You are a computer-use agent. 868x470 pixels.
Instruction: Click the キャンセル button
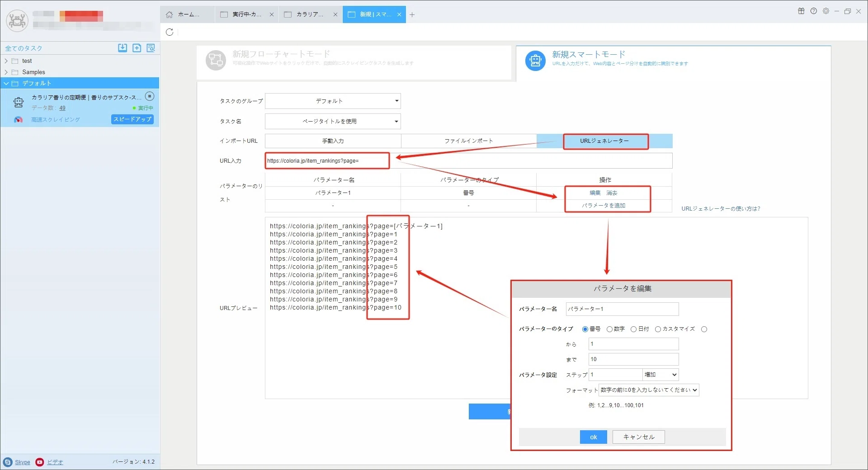coord(638,437)
